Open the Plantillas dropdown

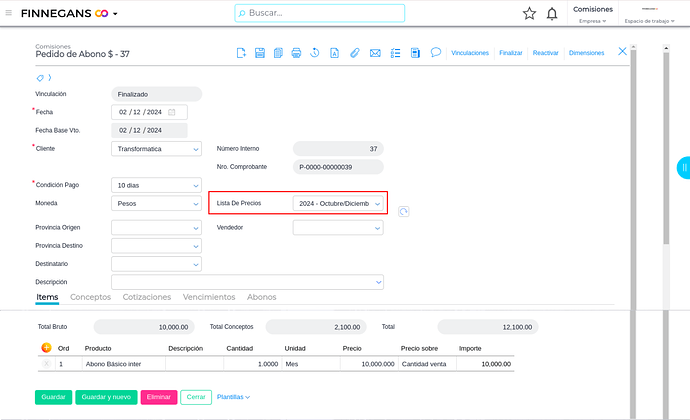click(233, 397)
